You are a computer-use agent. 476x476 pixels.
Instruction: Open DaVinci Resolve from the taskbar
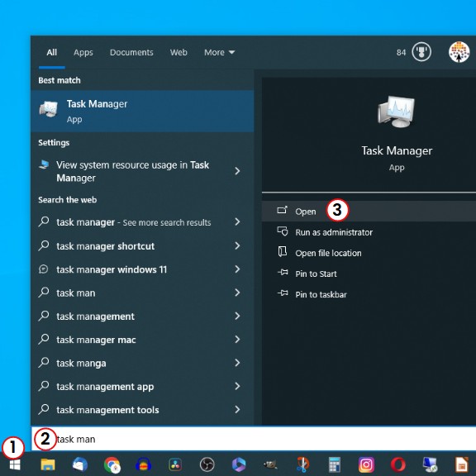175,464
